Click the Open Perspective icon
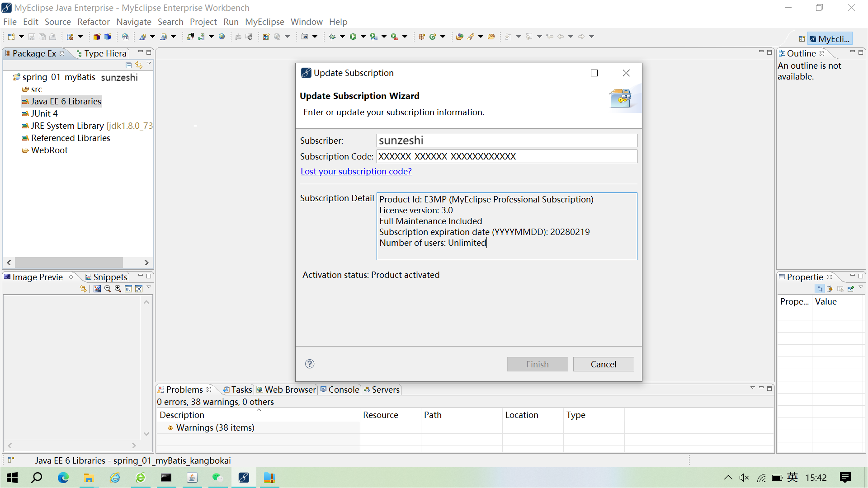This screenshot has height=488, width=868. tap(802, 39)
